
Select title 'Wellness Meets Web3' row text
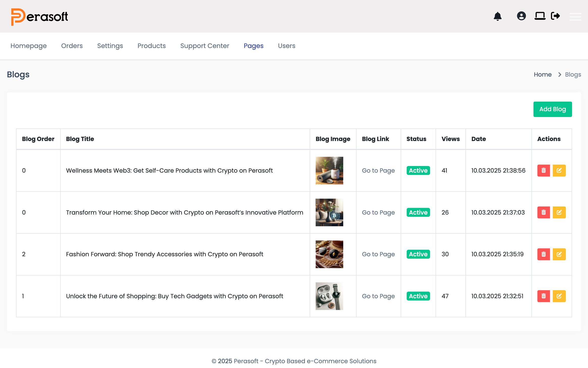click(x=169, y=171)
